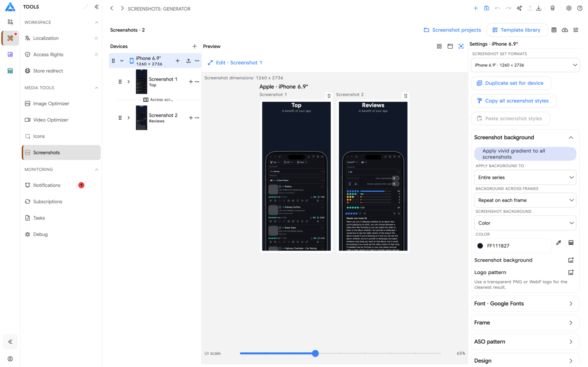Click the fit-to-screen focus icon in Preview
The width and height of the screenshot is (588, 367).
pos(461,46)
